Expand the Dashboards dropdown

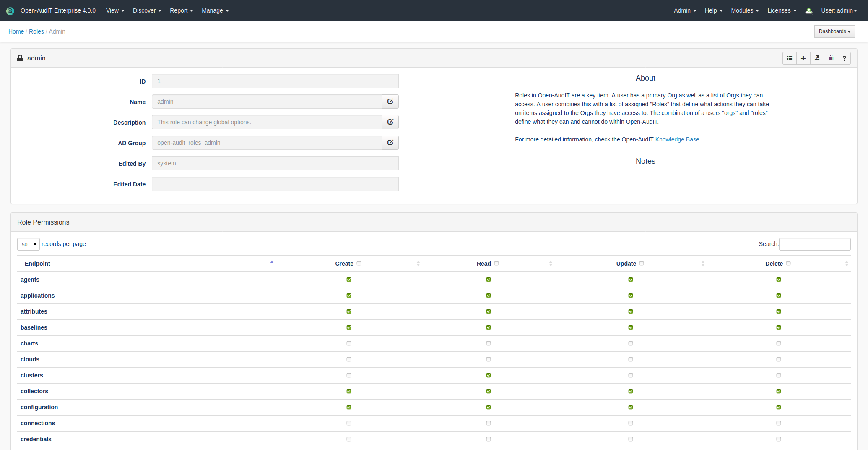pos(834,31)
